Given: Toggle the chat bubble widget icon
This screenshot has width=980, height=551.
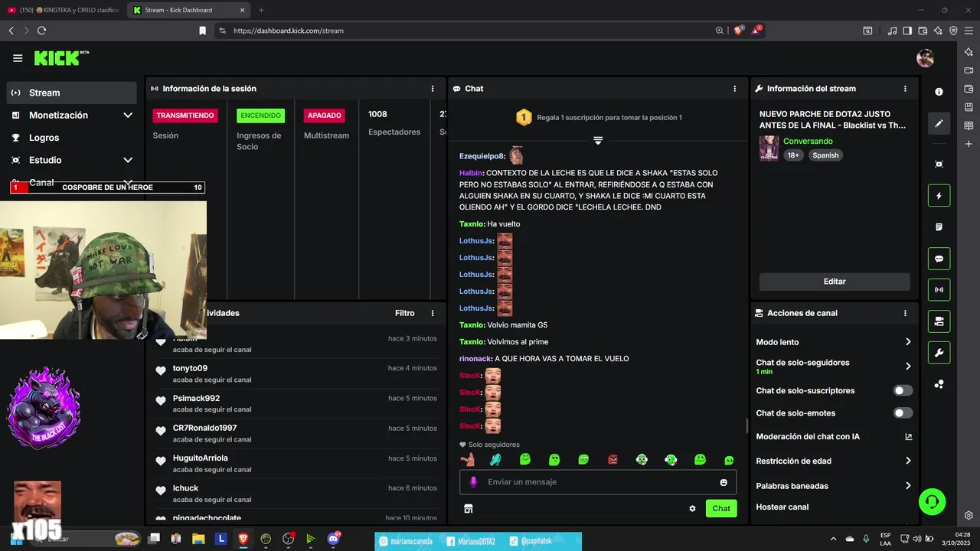Looking at the screenshot, I should (x=939, y=259).
